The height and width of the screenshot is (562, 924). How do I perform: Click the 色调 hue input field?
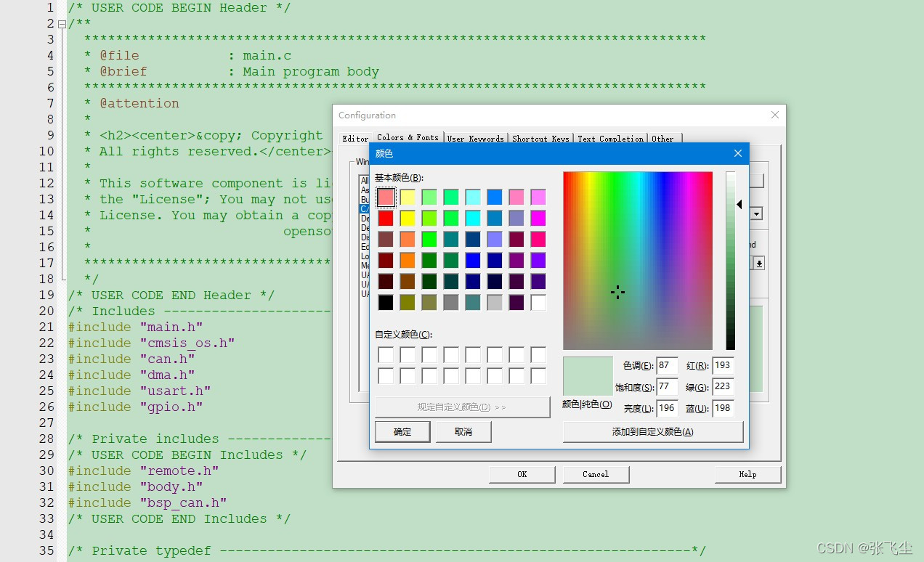coord(667,365)
